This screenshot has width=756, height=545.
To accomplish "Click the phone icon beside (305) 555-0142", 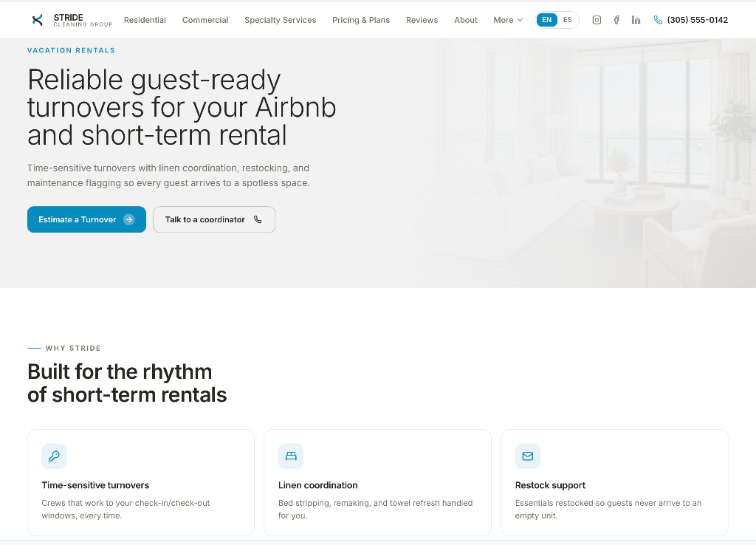I will pos(658,20).
